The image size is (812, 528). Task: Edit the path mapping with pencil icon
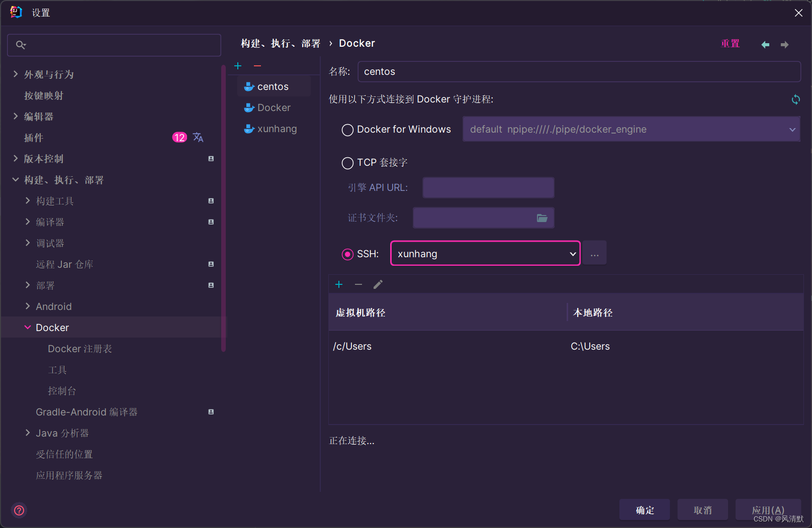pyautogui.click(x=378, y=284)
